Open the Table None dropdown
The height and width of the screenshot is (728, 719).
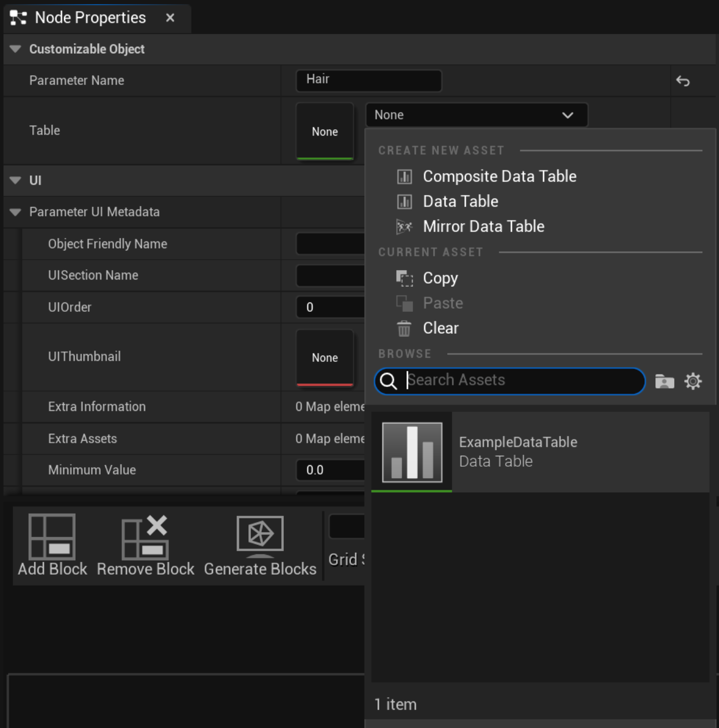476,115
